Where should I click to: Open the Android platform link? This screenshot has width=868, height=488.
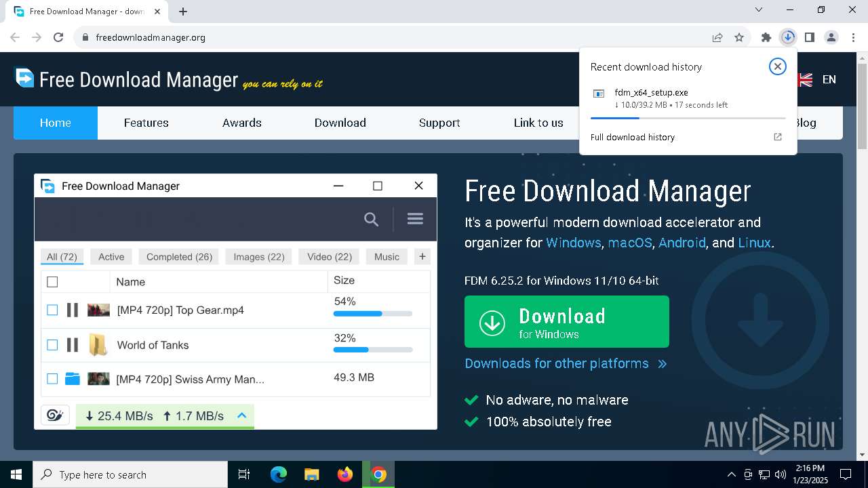tap(682, 243)
